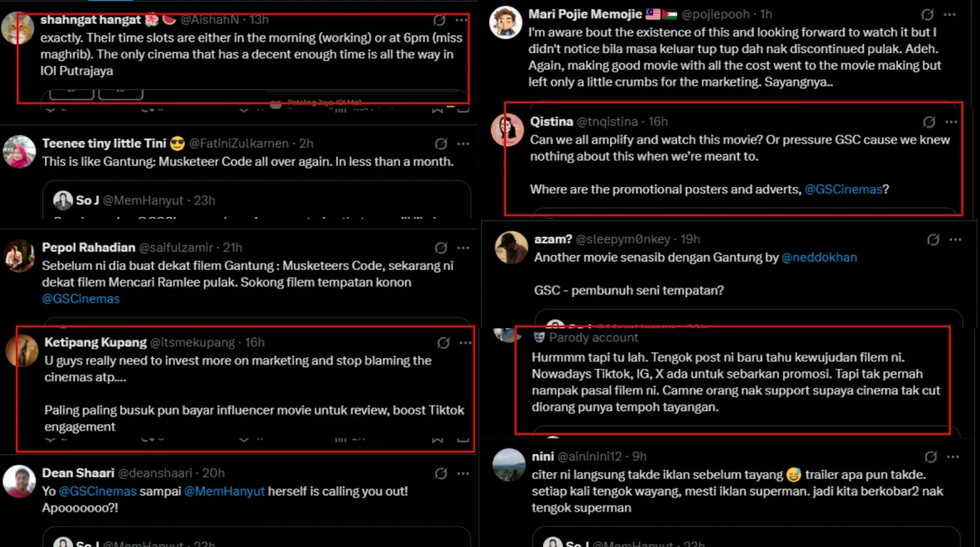Click the Grok icon on Teenee tiny little Tini's tweet
980x547 pixels.
point(441,143)
